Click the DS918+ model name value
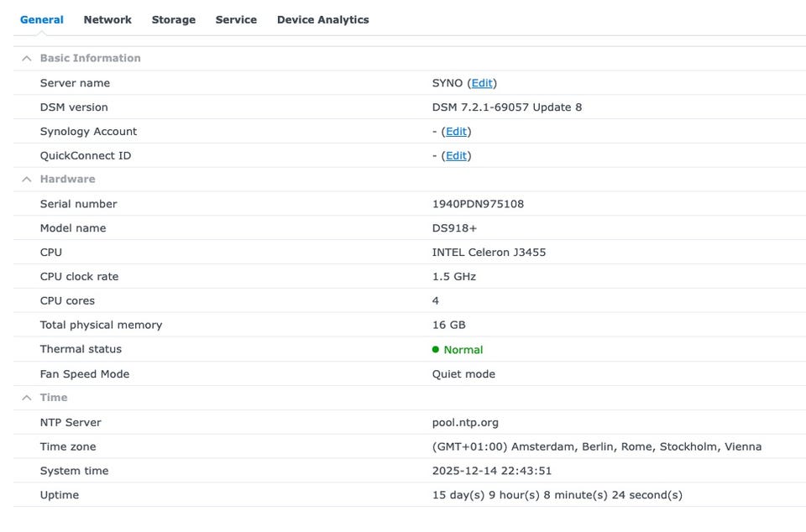806x532 pixels. click(x=454, y=228)
